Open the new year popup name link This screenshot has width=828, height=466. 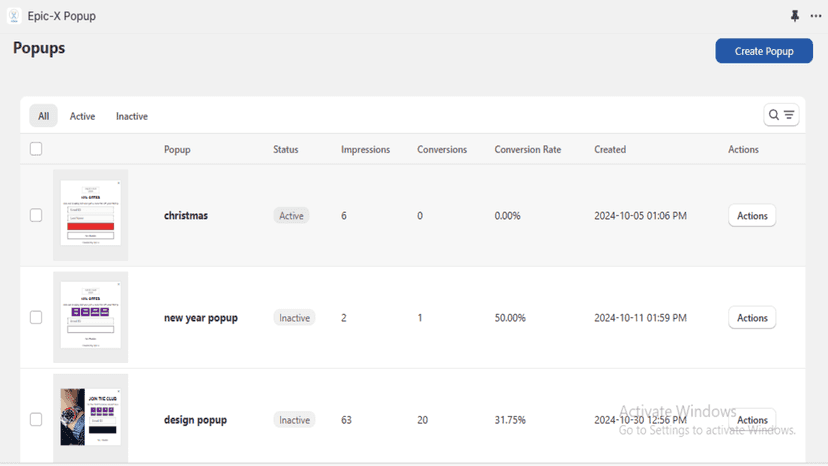[x=201, y=318]
